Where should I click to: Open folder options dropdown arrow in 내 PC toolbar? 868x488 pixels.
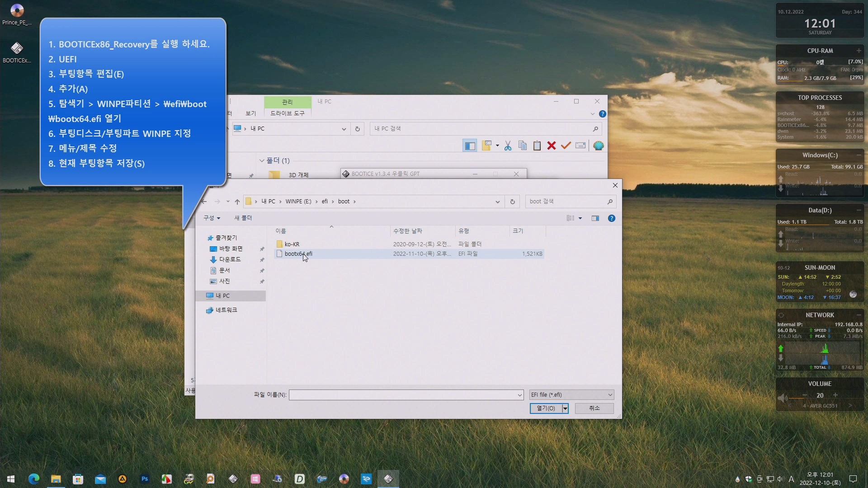[x=497, y=145]
